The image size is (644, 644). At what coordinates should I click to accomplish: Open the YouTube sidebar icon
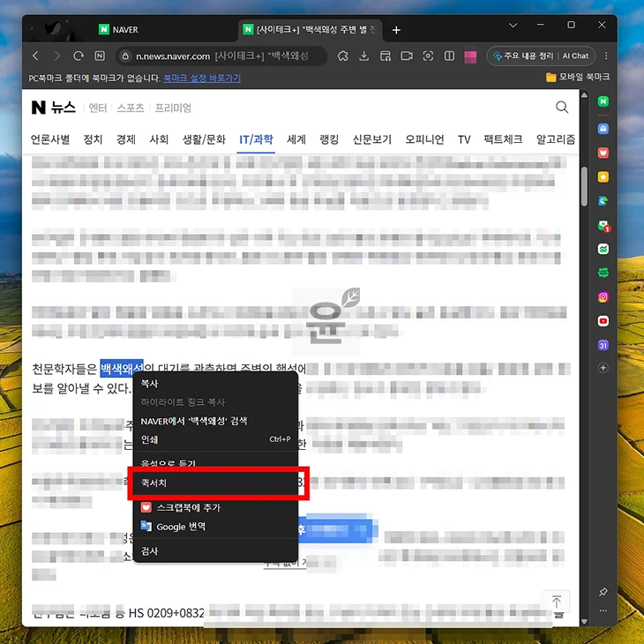603,321
